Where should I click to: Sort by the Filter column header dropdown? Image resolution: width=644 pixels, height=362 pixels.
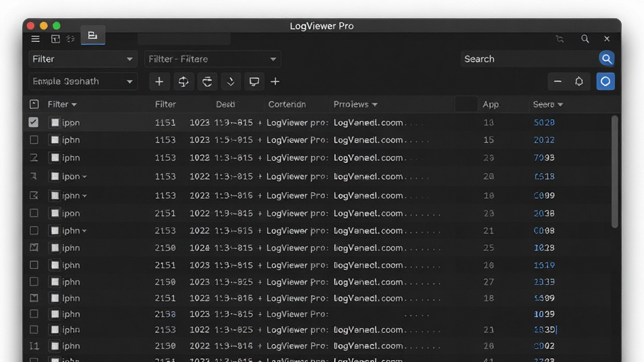62,104
